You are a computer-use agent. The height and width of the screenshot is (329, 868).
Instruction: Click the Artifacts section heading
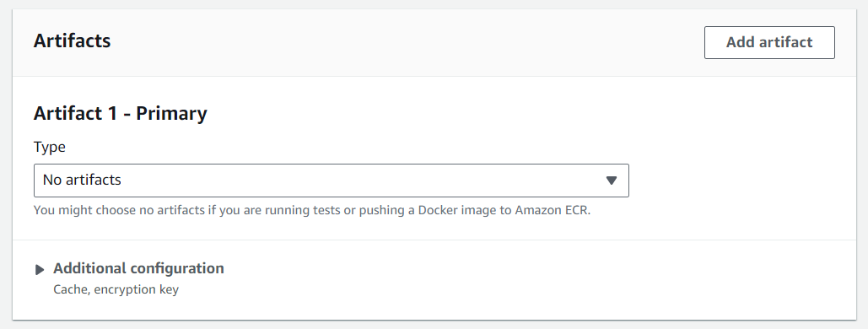pos(72,40)
